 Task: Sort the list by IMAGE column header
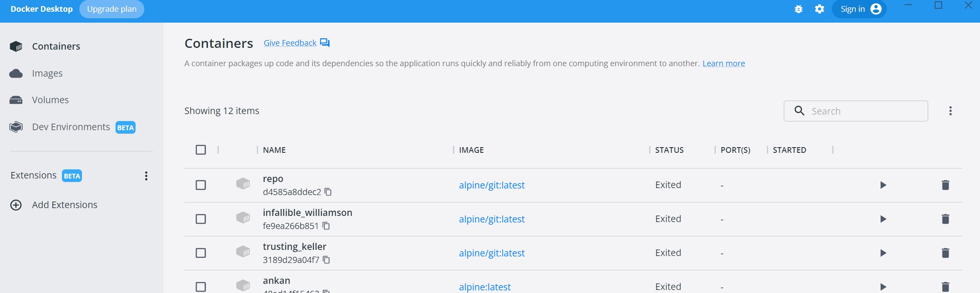coord(471,150)
